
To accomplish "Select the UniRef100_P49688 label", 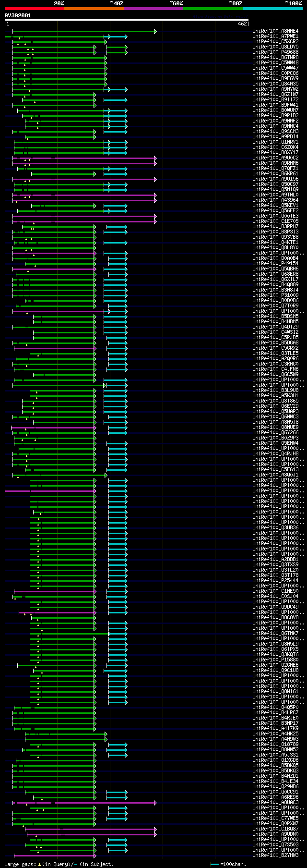I will click(x=275, y=52).
